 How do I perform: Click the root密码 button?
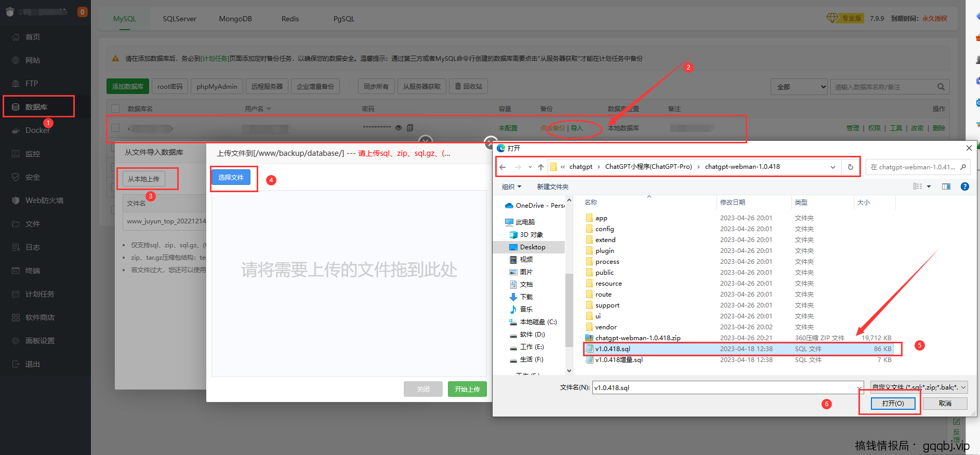170,86
